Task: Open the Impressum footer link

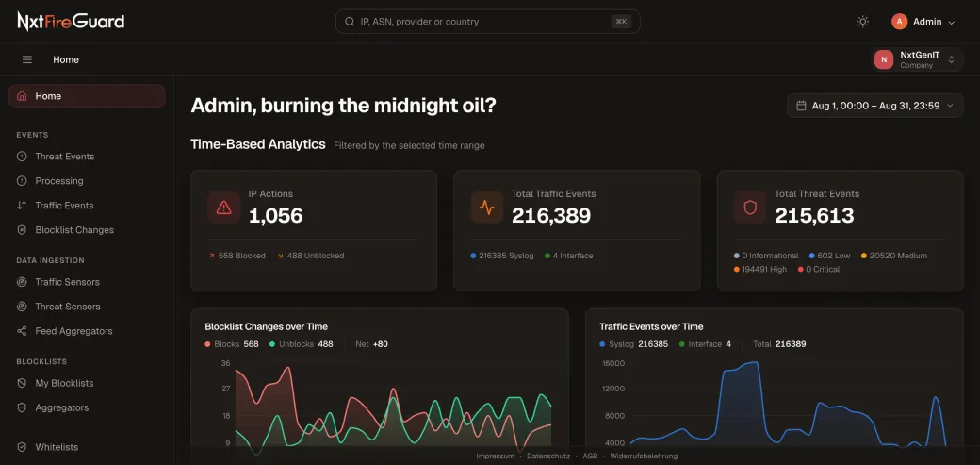Action: 495,457
